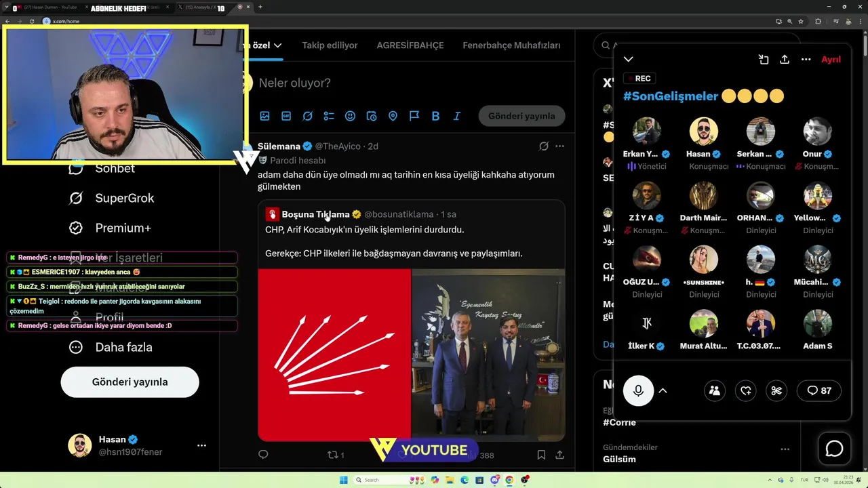Click the grey Gönderi yayınla composer button

pyautogui.click(x=521, y=116)
